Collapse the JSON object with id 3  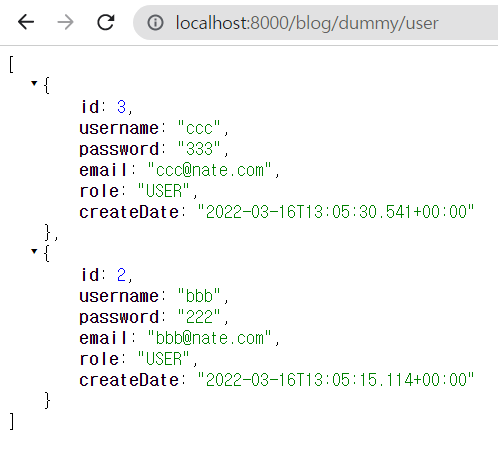coord(34,83)
